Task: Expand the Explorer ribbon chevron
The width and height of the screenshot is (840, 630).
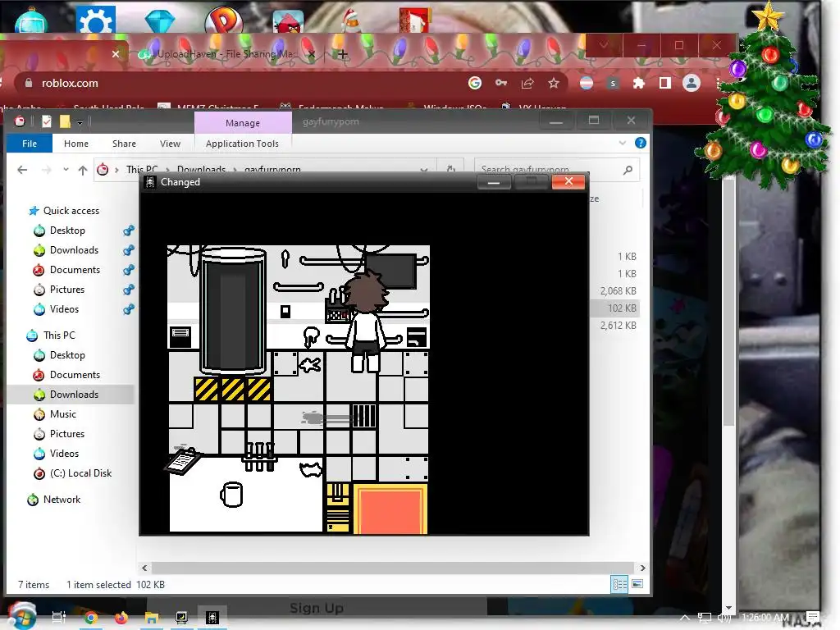Action: (x=622, y=143)
